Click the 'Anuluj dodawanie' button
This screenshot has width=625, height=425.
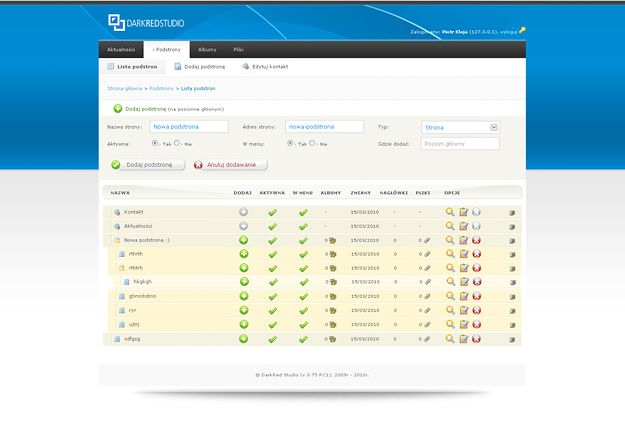pos(230,165)
